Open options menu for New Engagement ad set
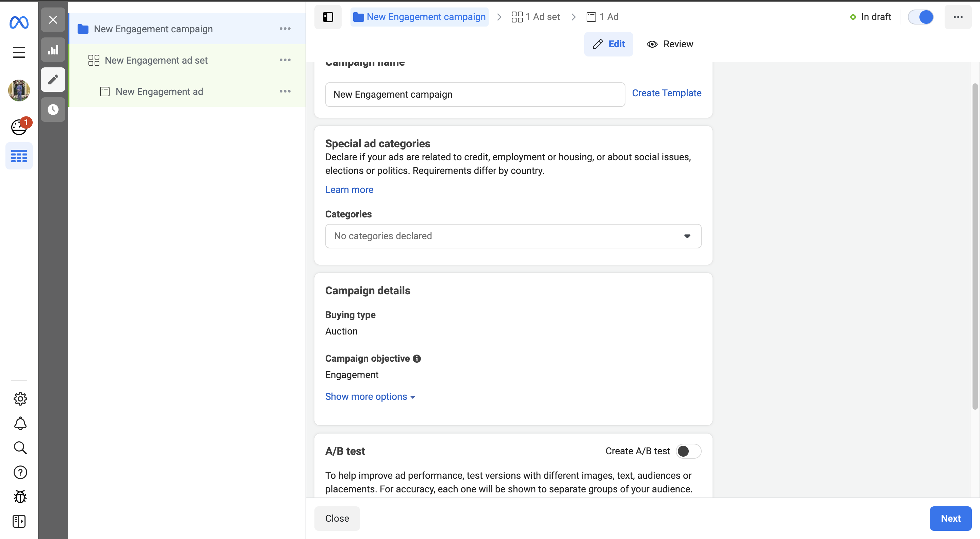The height and width of the screenshot is (539, 980). click(285, 60)
